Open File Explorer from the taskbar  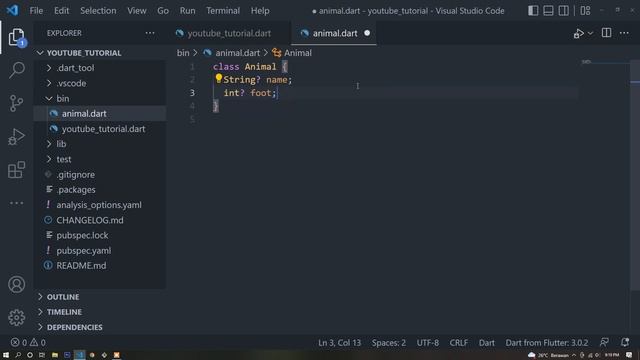(x=55, y=355)
